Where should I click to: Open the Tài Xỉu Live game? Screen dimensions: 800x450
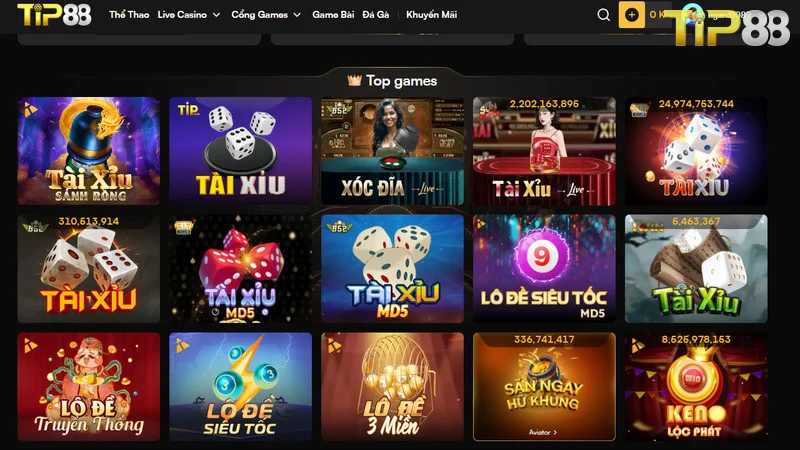pyautogui.click(x=544, y=151)
